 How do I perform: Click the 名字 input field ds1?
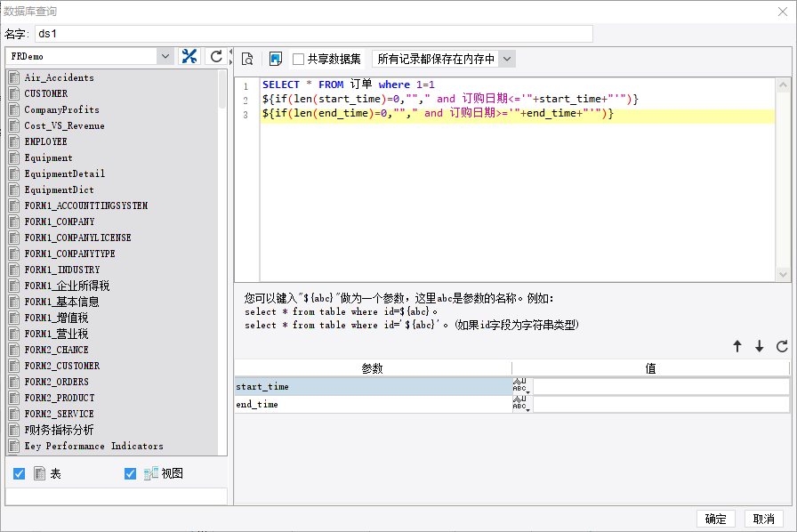[x=314, y=34]
